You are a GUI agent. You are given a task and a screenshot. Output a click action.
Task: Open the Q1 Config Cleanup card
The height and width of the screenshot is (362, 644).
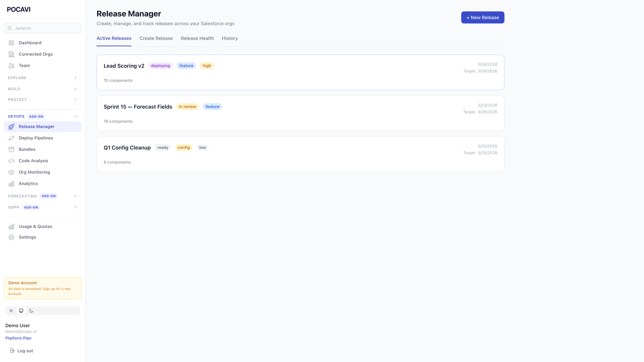pyautogui.click(x=301, y=154)
